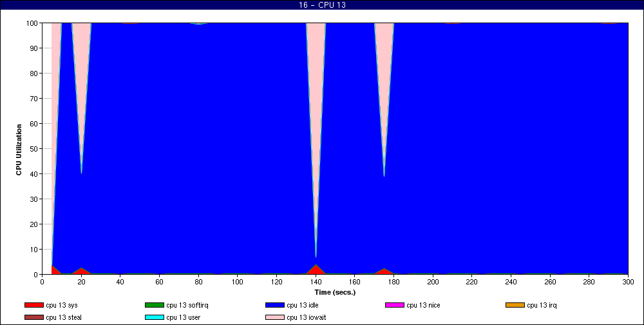Click the red cpu 13 sys legend swatch
This screenshot has height=325, width=644.
point(33,305)
